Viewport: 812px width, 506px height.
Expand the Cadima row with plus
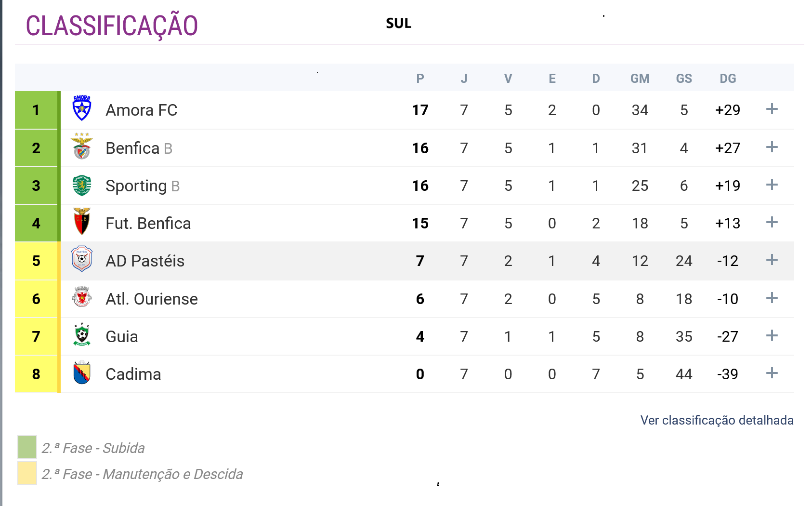(x=772, y=373)
